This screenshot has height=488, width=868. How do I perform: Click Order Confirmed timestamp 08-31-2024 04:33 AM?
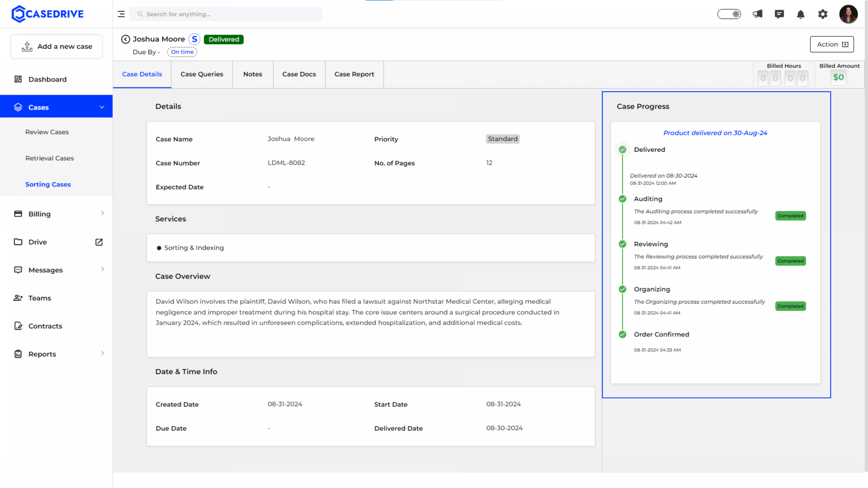(657, 350)
